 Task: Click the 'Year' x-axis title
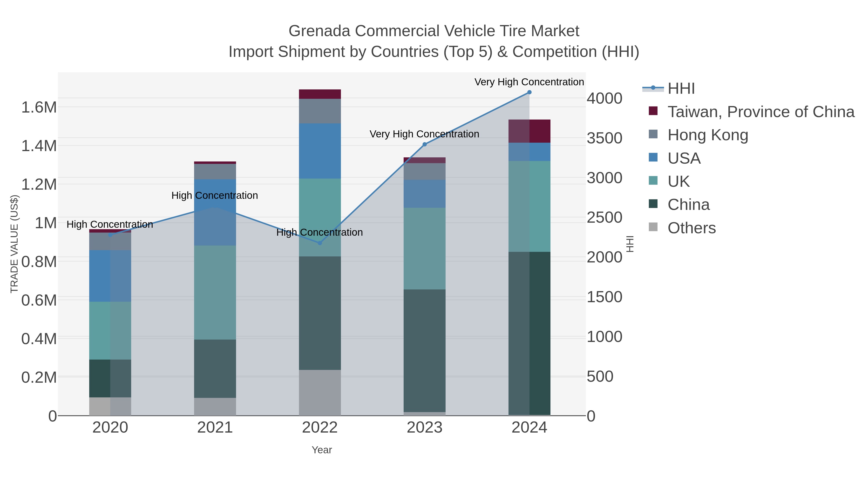[x=322, y=450]
